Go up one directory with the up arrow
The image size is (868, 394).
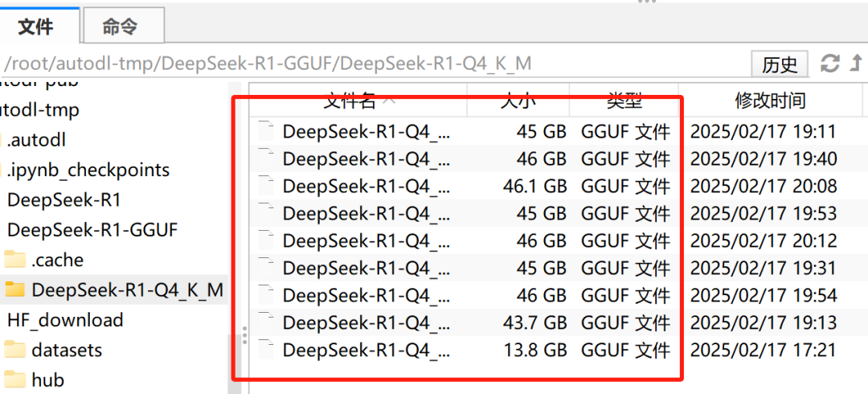(857, 63)
